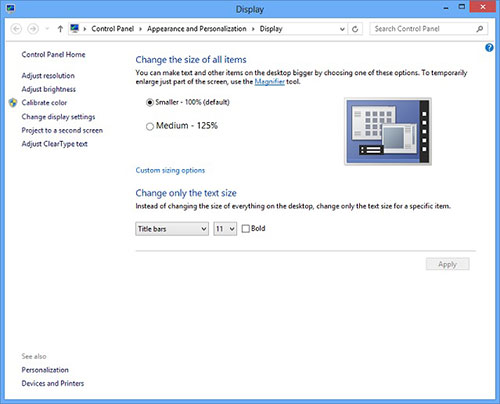Click the Forward navigation arrow
The width and height of the screenshot is (500, 404).
coord(33,29)
